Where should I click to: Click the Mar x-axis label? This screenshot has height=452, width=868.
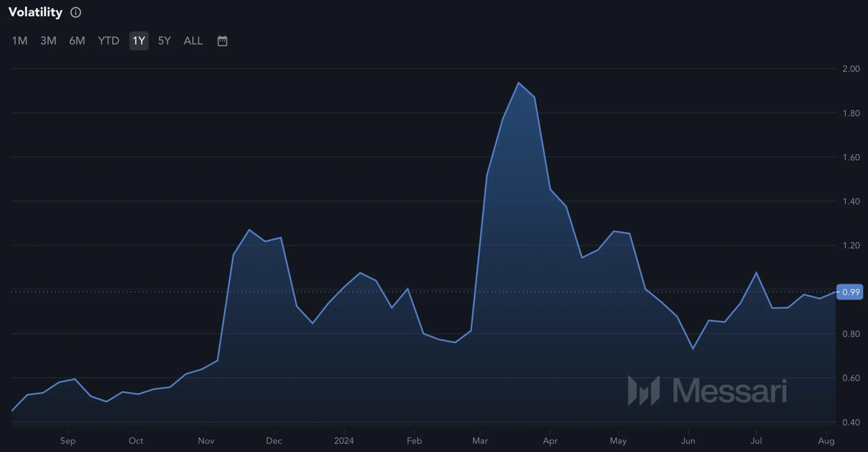480,441
